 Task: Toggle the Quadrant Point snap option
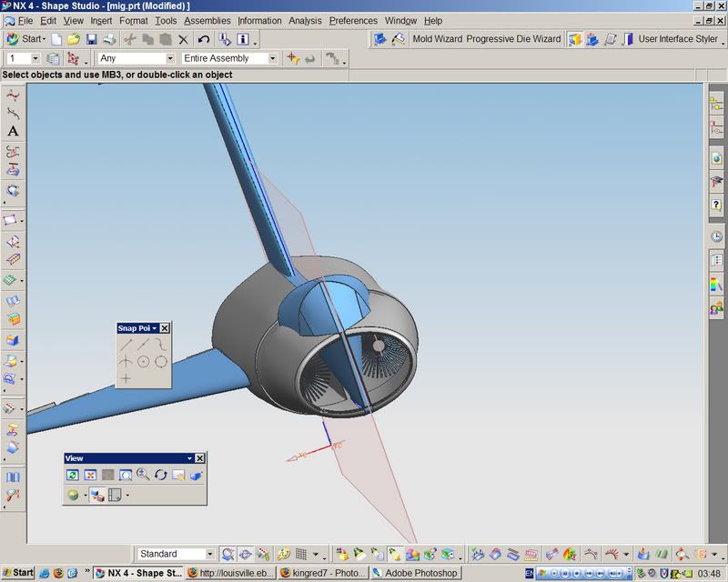[x=160, y=361]
